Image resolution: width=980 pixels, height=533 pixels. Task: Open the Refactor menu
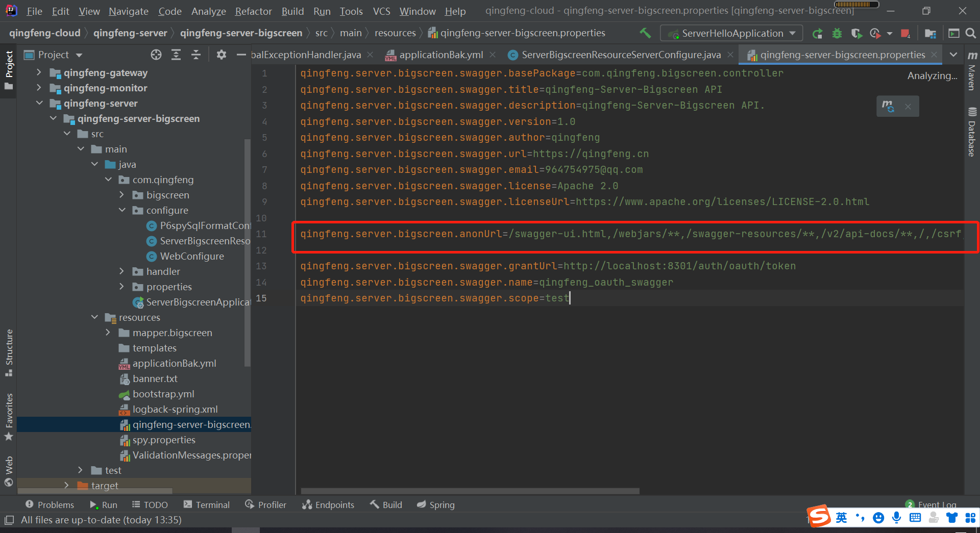coord(253,11)
